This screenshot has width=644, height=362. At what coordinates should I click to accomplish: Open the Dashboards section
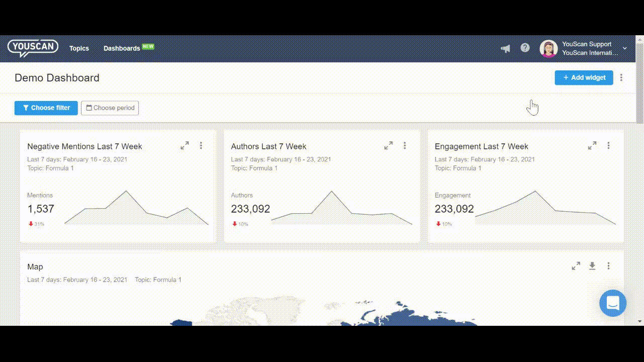121,48
